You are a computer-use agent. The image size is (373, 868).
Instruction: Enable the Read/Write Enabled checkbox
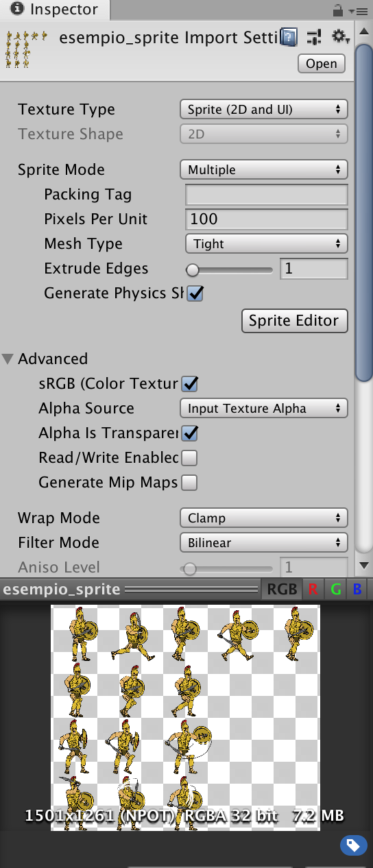click(189, 458)
